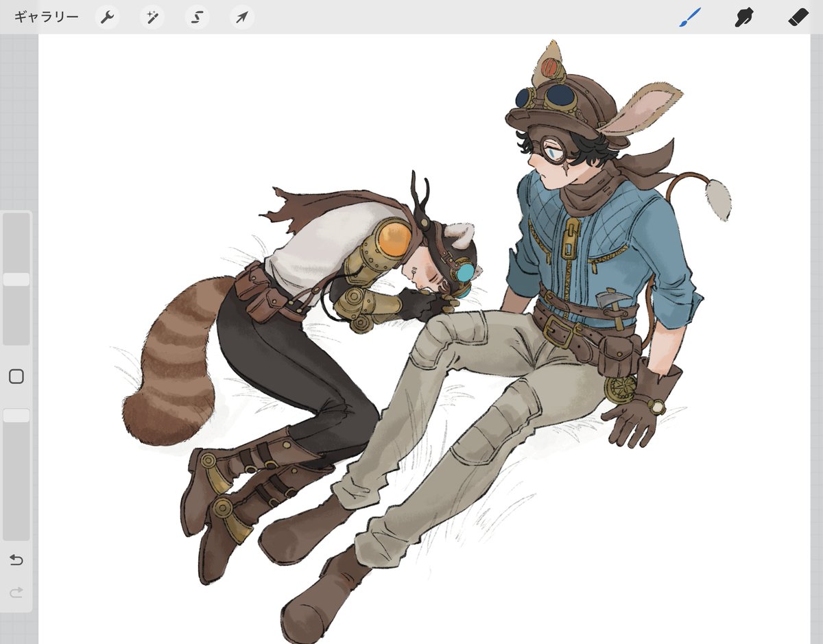
Task: Select the Eraser tool
Action: 799,17
